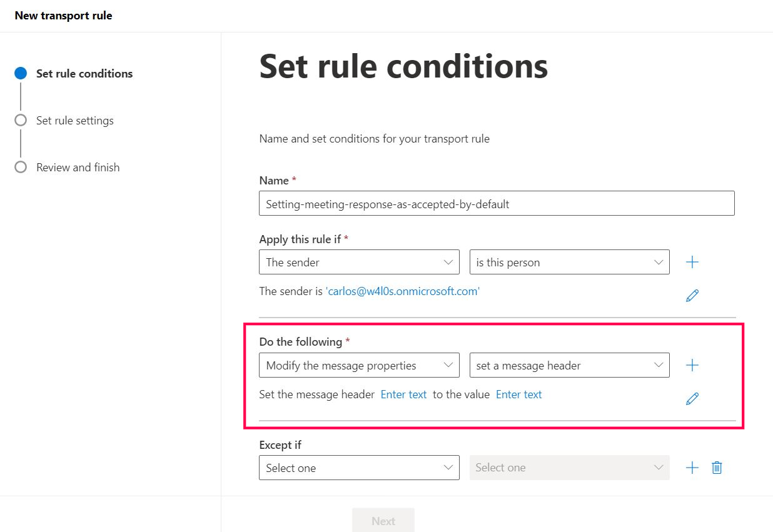This screenshot has height=532, width=773.
Task: Open 'Modify the message properties' dropdown
Action: click(359, 366)
